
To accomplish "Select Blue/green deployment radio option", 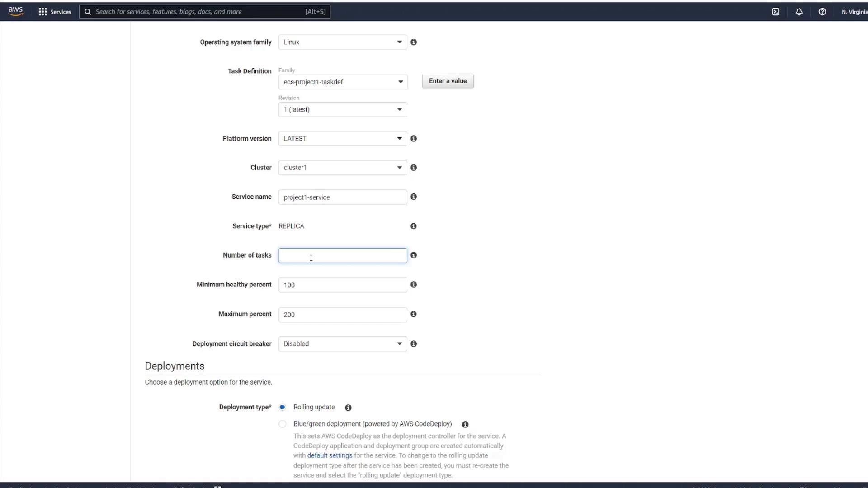I will tap(283, 424).
